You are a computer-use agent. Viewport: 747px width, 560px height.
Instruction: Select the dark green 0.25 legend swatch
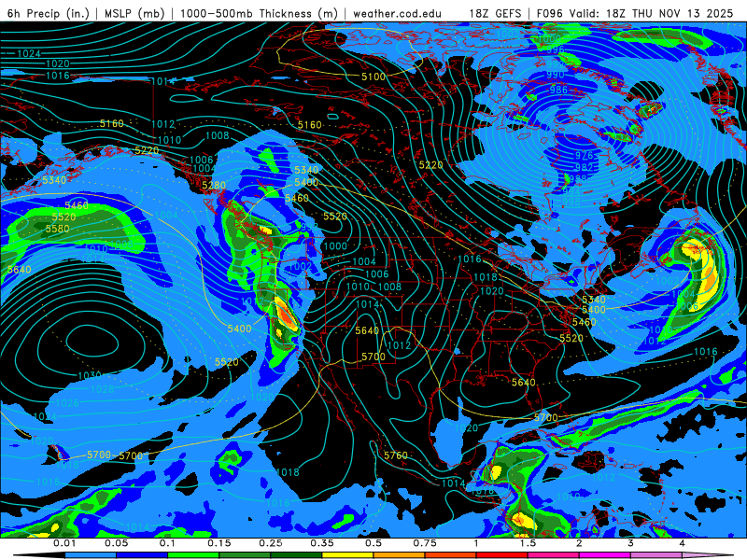pyautogui.click(x=296, y=555)
